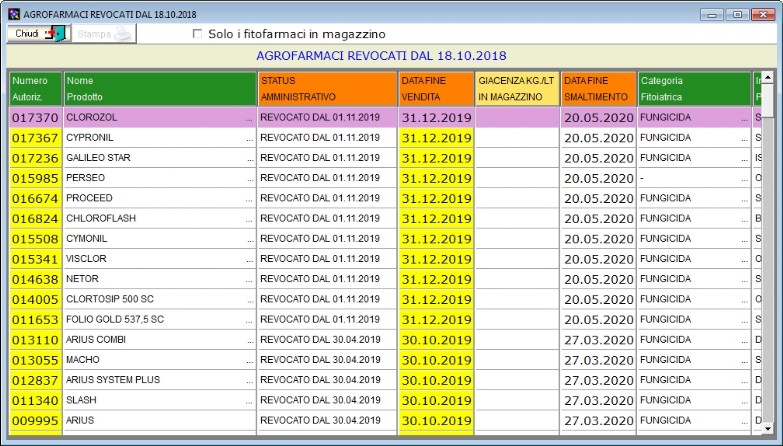Screen dimensions: 783x446
Task: Open ellipsis next to CHLOROFLASH product name
Action: tap(249, 219)
